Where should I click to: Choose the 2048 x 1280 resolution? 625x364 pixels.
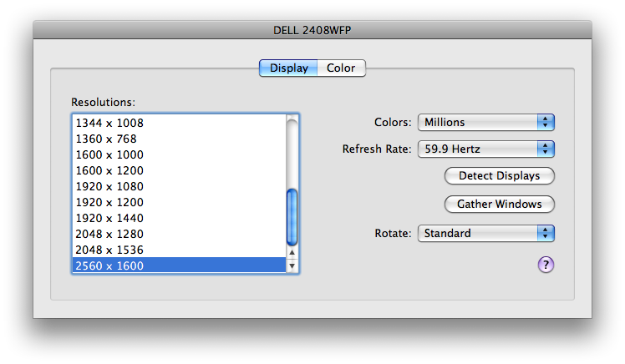tap(179, 234)
